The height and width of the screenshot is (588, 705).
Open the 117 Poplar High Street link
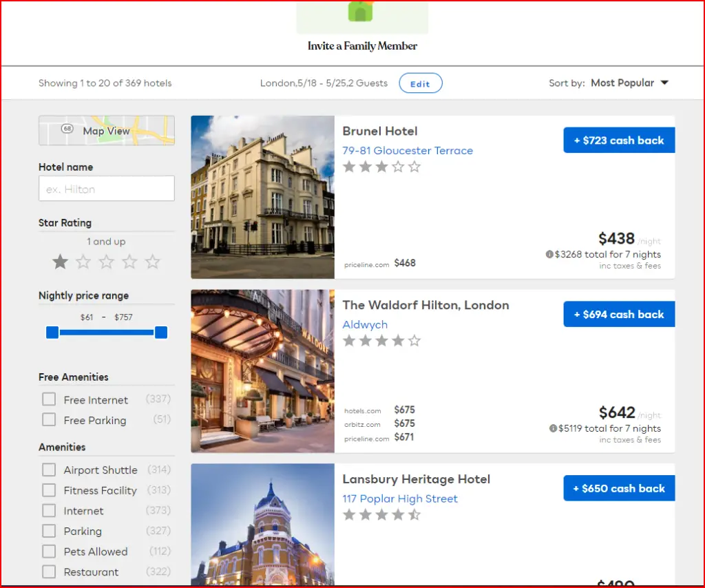pyautogui.click(x=400, y=498)
